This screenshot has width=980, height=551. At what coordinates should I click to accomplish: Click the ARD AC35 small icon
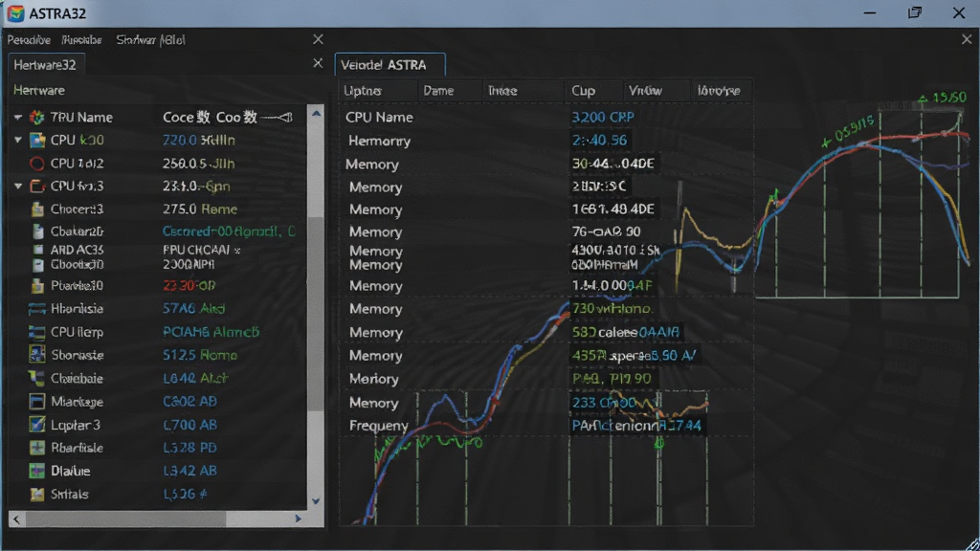(x=37, y=250)
